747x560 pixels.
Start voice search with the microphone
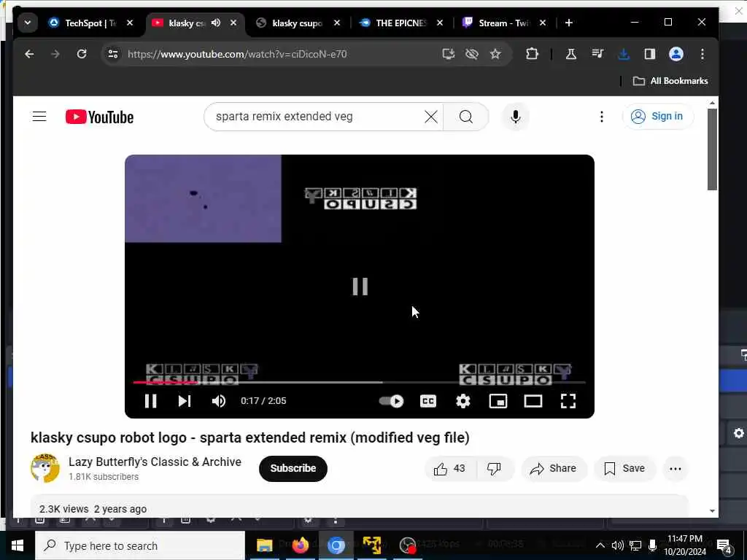(x=516, y=117)
